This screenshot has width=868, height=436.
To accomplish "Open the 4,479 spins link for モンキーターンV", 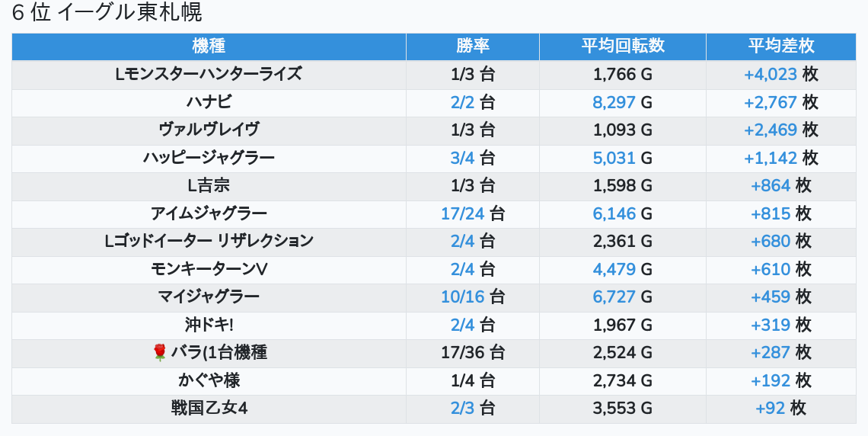I will pyautogui.click(x=614, y=269).
